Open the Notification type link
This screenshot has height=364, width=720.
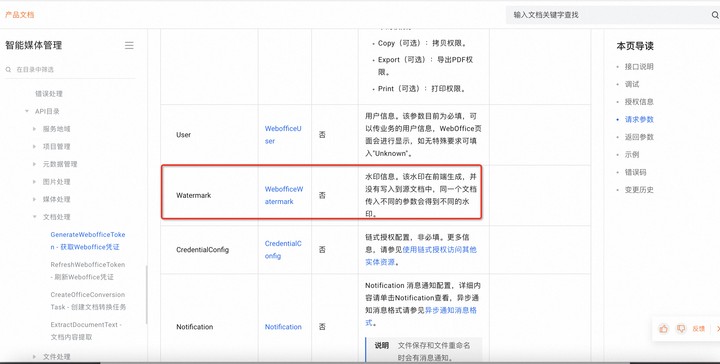(283, 327)
